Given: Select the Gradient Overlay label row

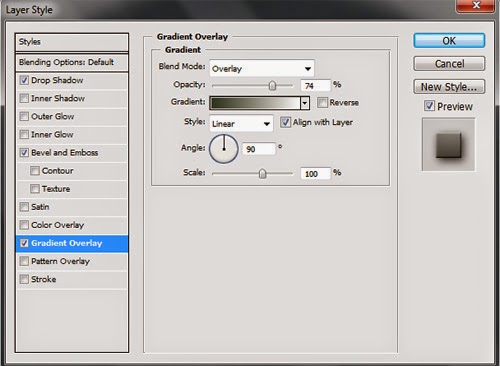Looking at the screenshot, I should [x=72, y=243].
